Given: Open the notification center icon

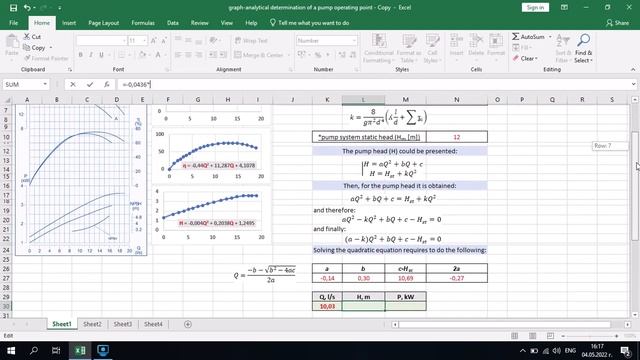Looking at the screenshot, I should [625, 351].
